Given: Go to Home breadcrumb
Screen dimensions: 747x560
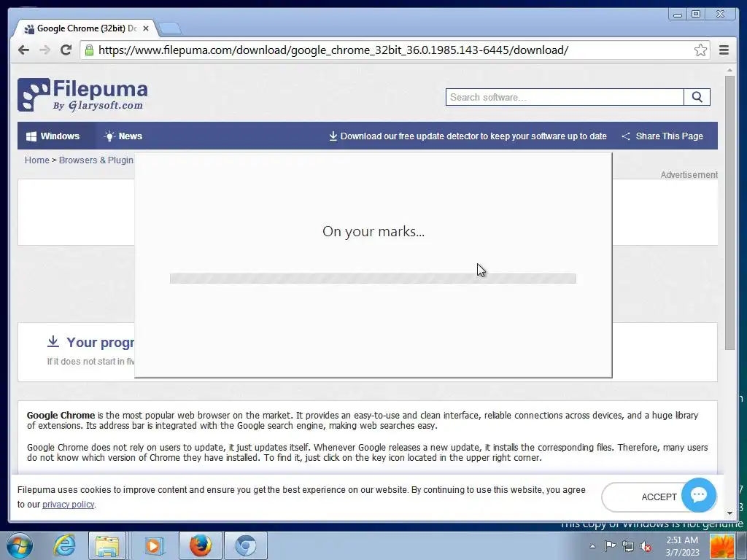Looking at the screenshot, I should tap(36, 160).
